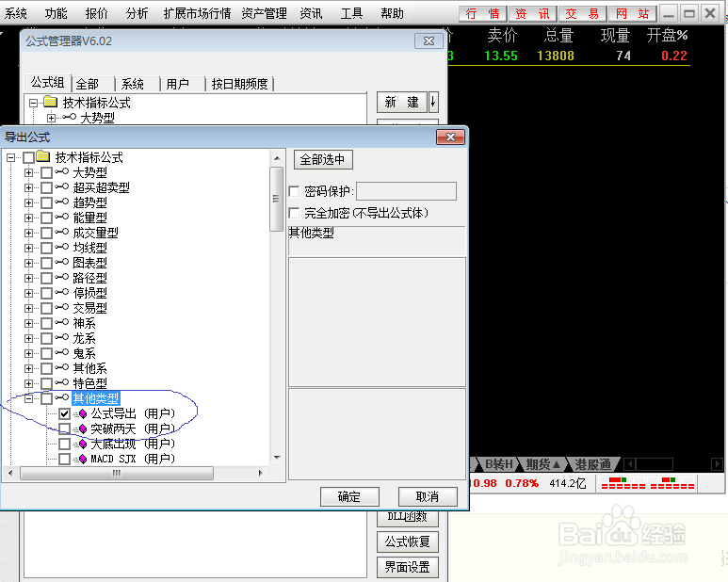
Task: Switch to the 按日期频度 tab
Action: tap(239, 84)
